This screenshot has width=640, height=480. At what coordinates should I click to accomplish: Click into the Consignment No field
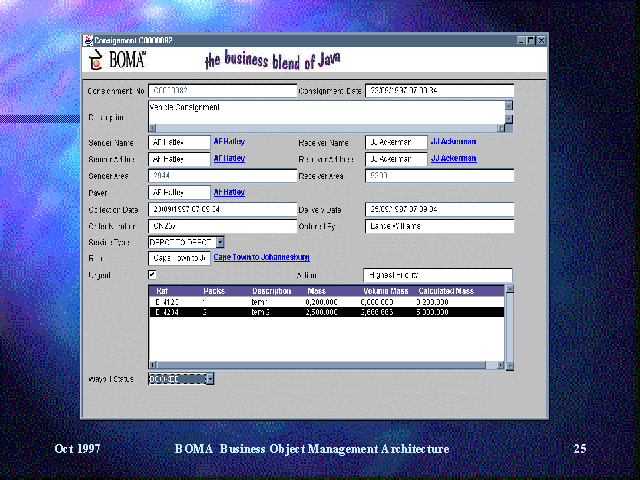pos(220,90)
